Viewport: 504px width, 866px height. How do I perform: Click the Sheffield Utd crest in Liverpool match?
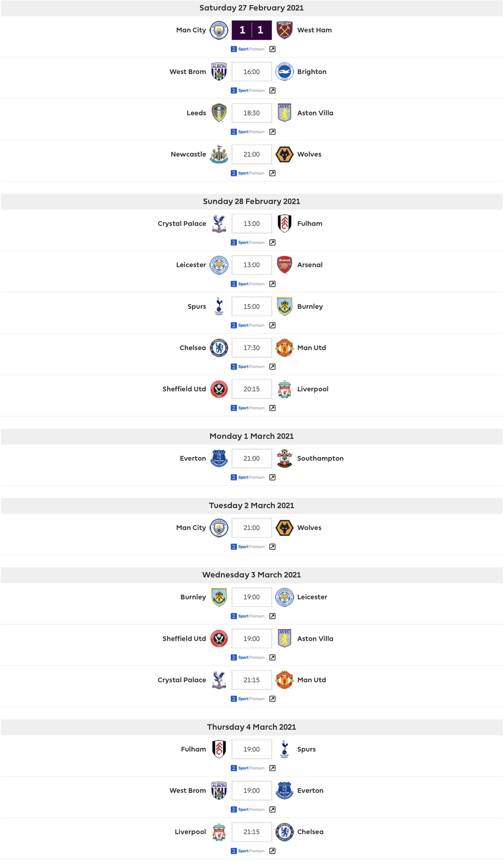219,389
